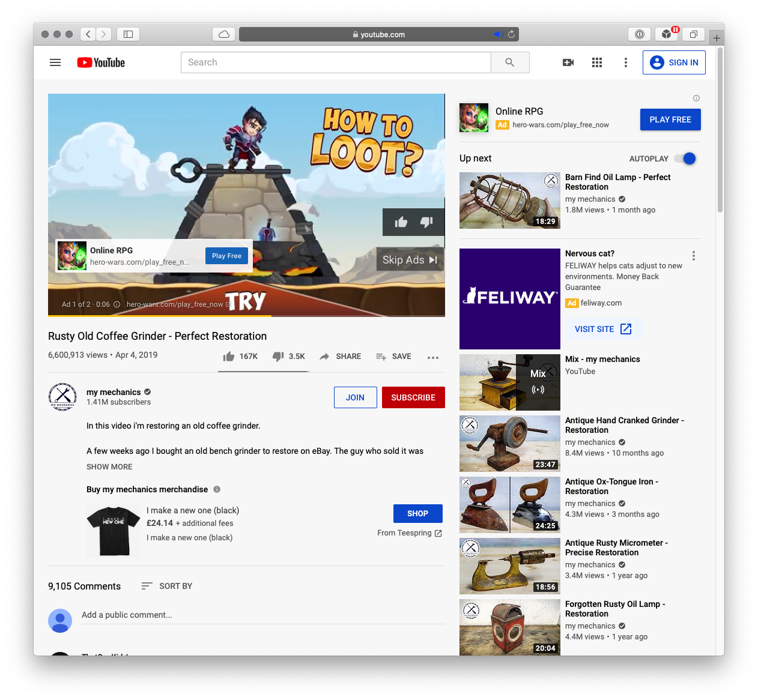Expand description with SHOW MORE
Viewport: 758px width, 700px height.
(x=109, y=466)
